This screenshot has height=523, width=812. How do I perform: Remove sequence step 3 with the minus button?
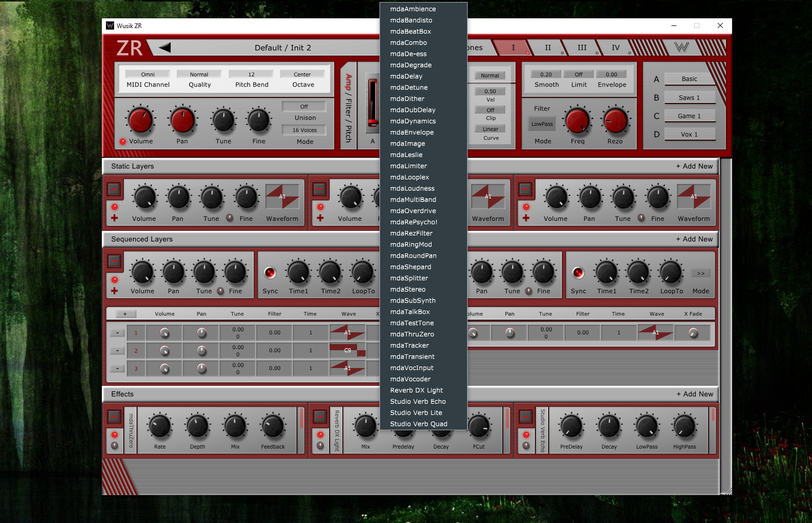click(118, 369)
